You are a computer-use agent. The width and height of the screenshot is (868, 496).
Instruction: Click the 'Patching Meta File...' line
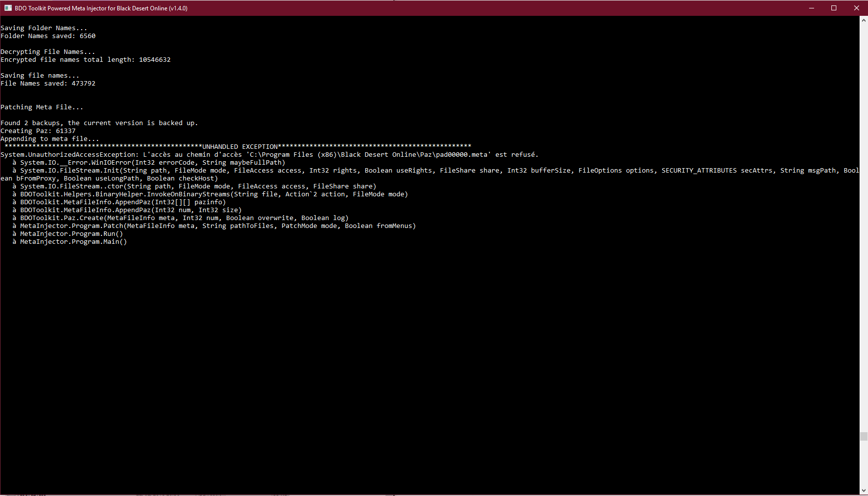(x=42, y=107)
